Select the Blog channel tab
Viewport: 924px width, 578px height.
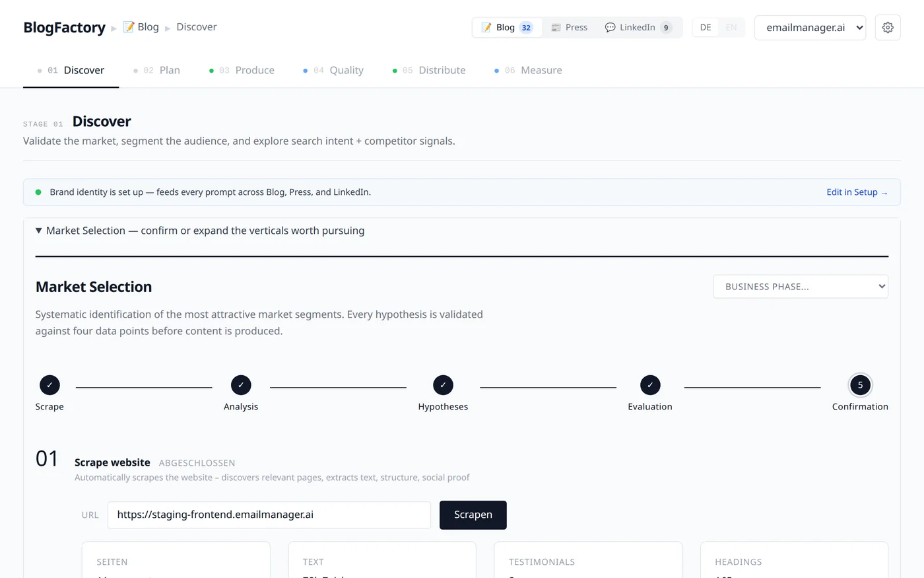507,28
